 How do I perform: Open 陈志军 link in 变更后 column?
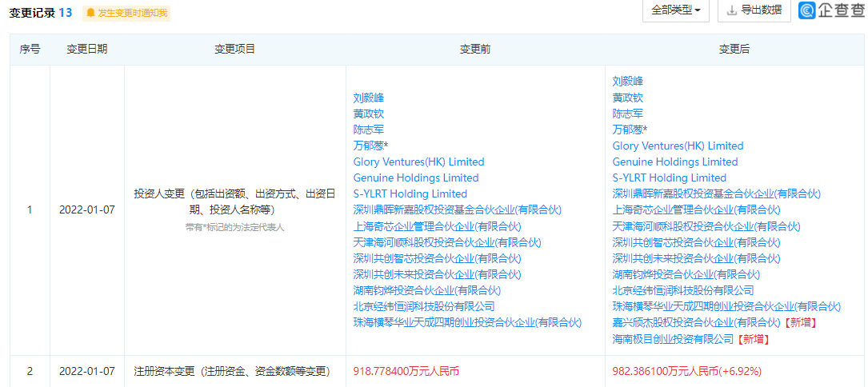[628, 114]
